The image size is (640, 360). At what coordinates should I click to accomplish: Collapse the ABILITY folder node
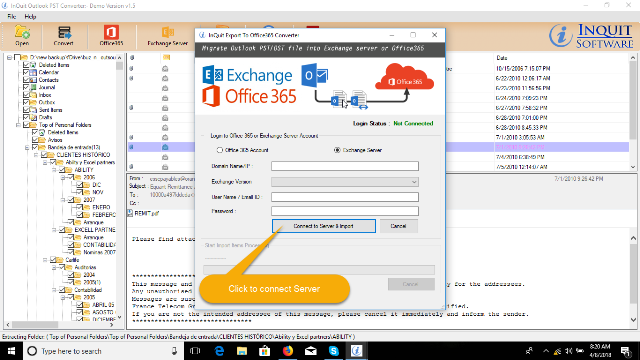pos(54,170)
